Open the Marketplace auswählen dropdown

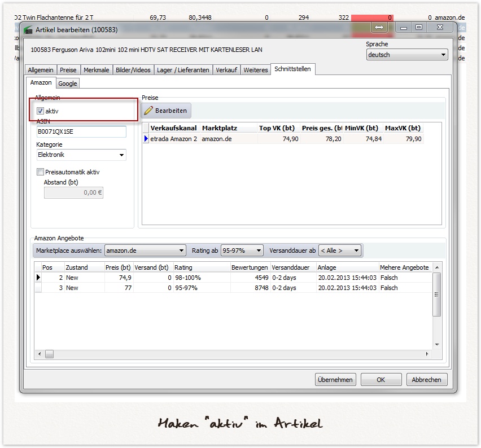(x=181, y=250)
